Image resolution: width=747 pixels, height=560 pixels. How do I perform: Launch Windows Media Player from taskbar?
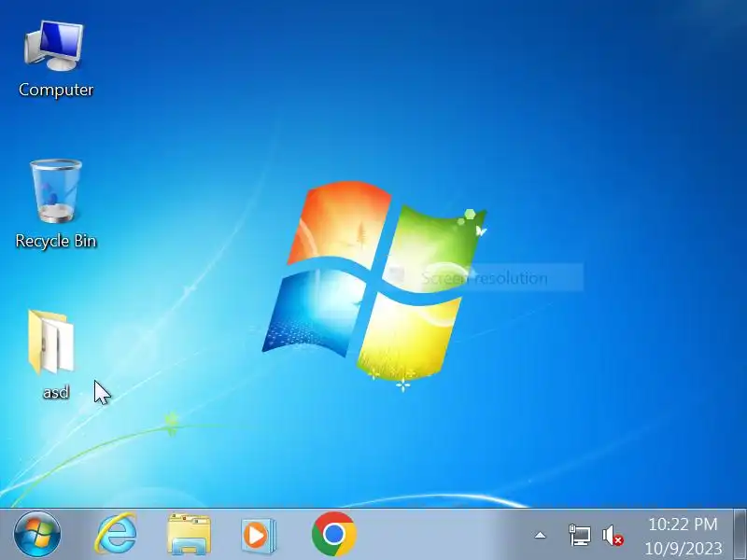(x=259, y=535)
